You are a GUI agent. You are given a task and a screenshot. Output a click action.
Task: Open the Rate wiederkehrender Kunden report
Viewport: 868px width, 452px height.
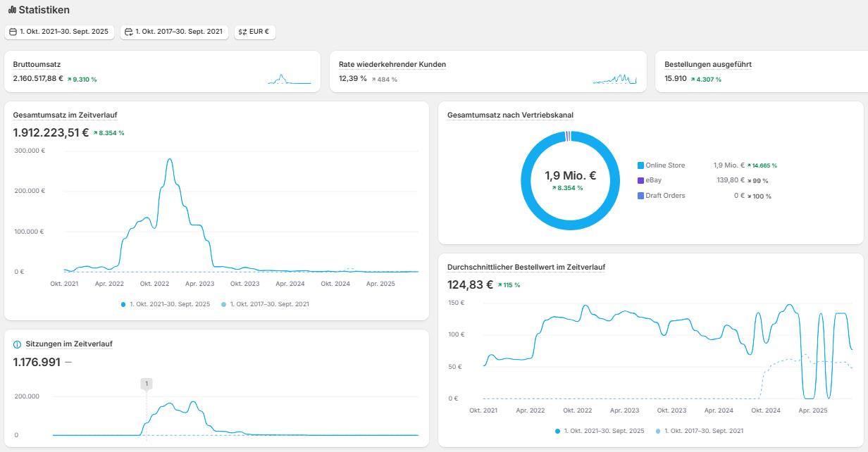[392, 64]
